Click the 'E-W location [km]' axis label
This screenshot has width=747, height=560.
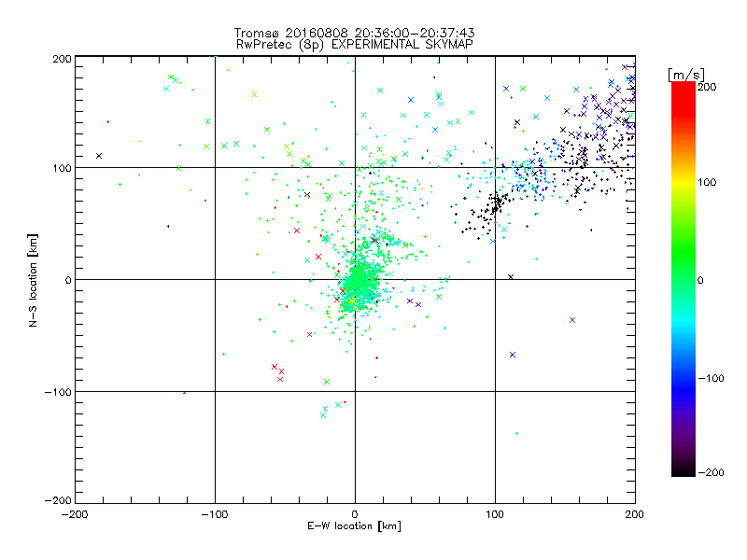pyautogui.click(x=354, y=526)
